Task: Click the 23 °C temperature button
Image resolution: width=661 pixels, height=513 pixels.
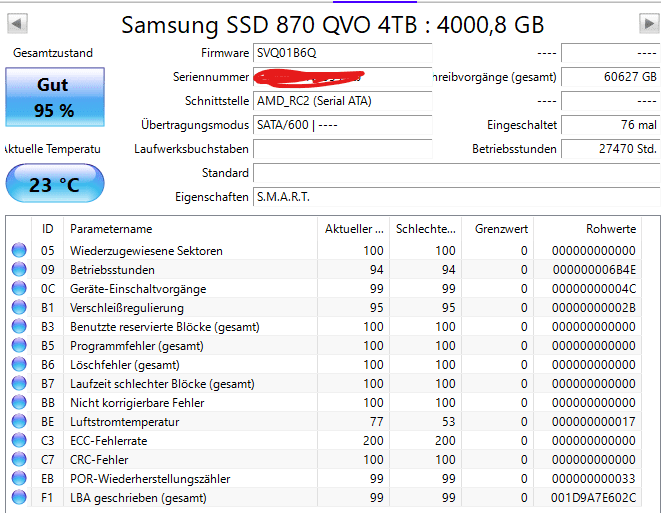Action: [x=55, y=184]
